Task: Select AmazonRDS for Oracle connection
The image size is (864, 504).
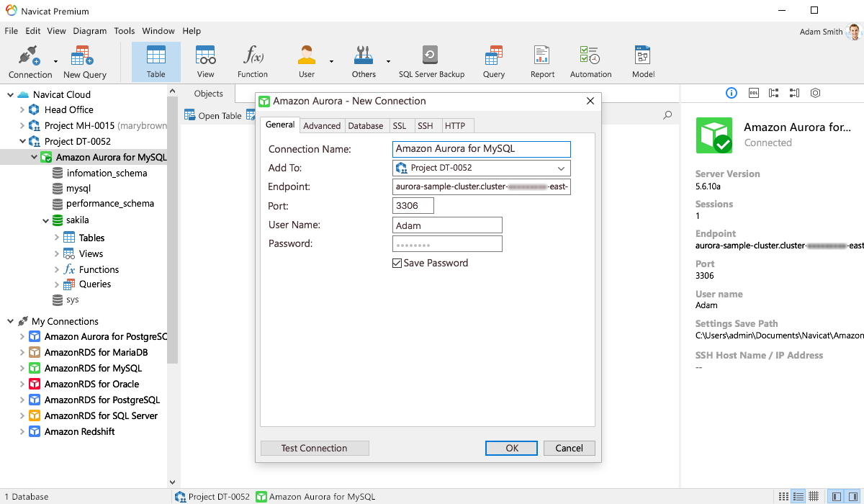Action: tap(91, 384)
